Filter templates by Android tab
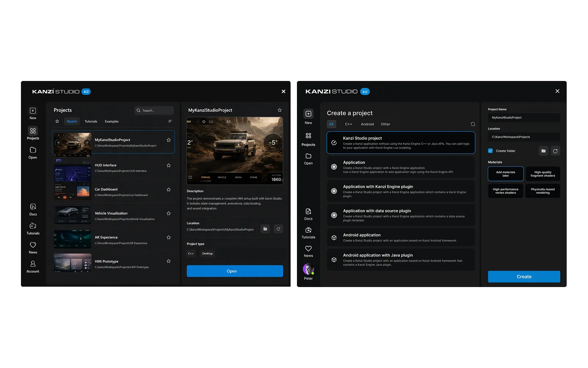The image size is (588, 368). click(367, 124)
